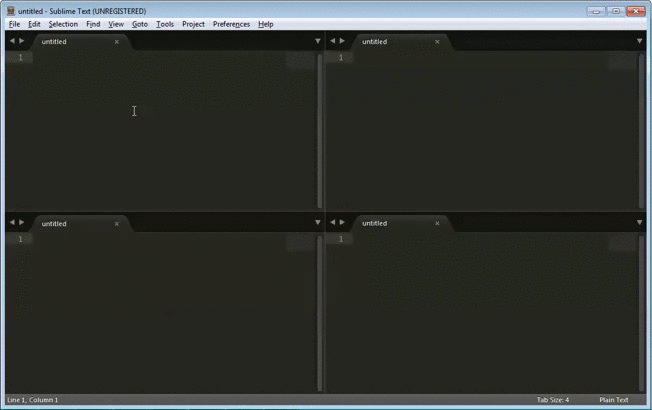The width and height of the screenshot is (652, 410).
Task: Close the untitled tab in bottom-right pane
Action: click(437, 223)
